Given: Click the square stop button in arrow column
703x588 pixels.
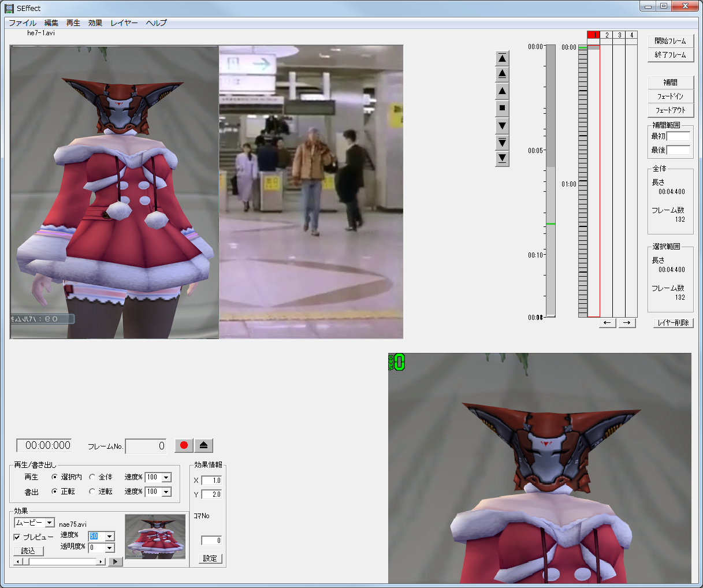Looking at the screenshot, I should point(502,107).
